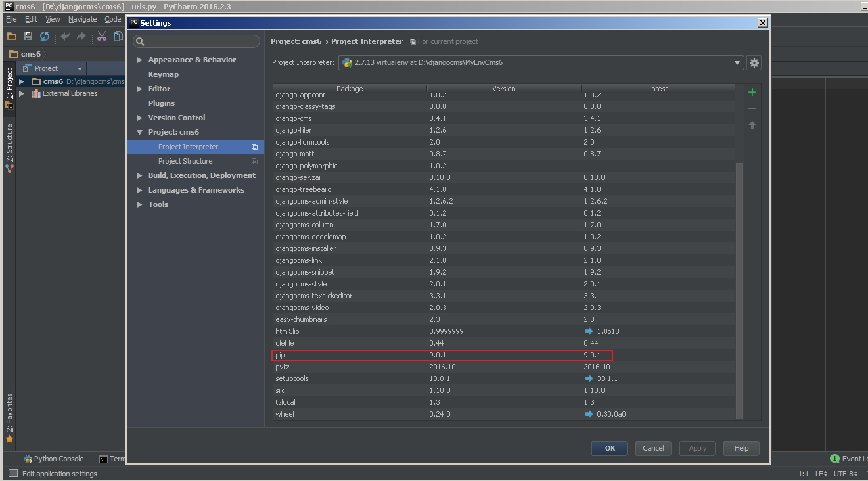Viewport: 868px width, 481px height.
Task: Open the Python Console tool tab
Action: click(54, 459)
